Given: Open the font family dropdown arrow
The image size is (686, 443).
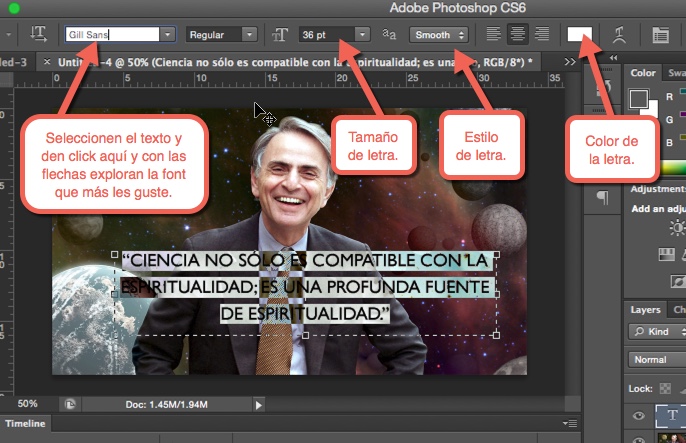Looking at the screenshot, I should [167, 34].
